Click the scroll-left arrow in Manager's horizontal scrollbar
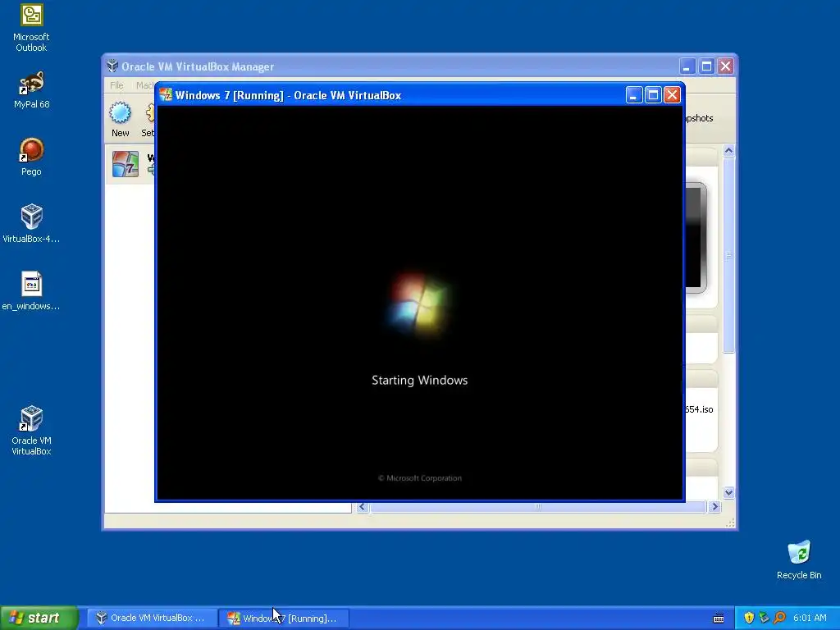 (363, 507)
